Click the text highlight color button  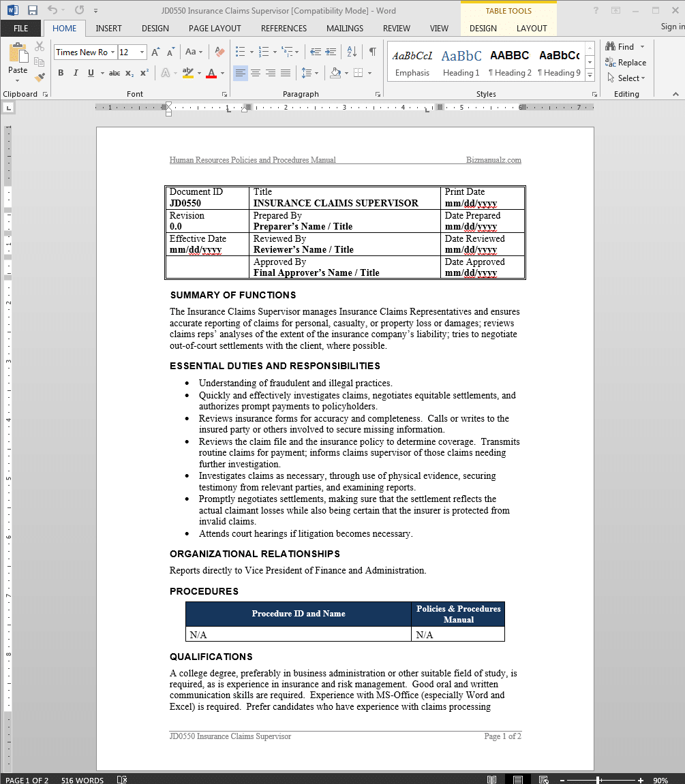pyautogui.click(x=187, y=73)
